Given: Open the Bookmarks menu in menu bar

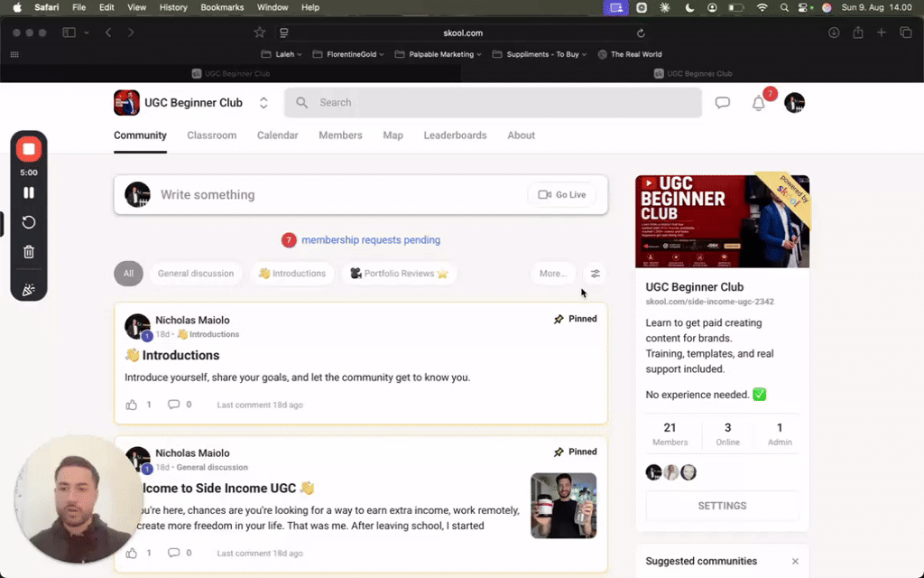Looking at the screenshot, I should tap(222, 7).
